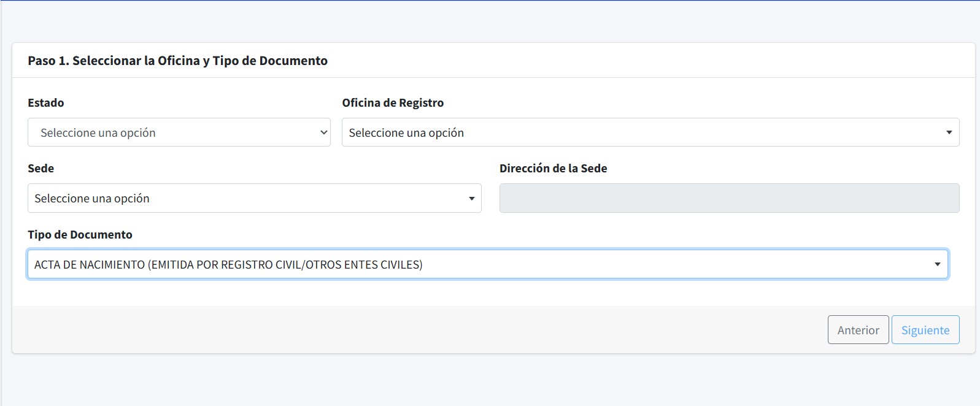Click the caret arrow in the Sede field
Image resolution: width=980 pixels, height=406 pixels.
pos(471,199)
